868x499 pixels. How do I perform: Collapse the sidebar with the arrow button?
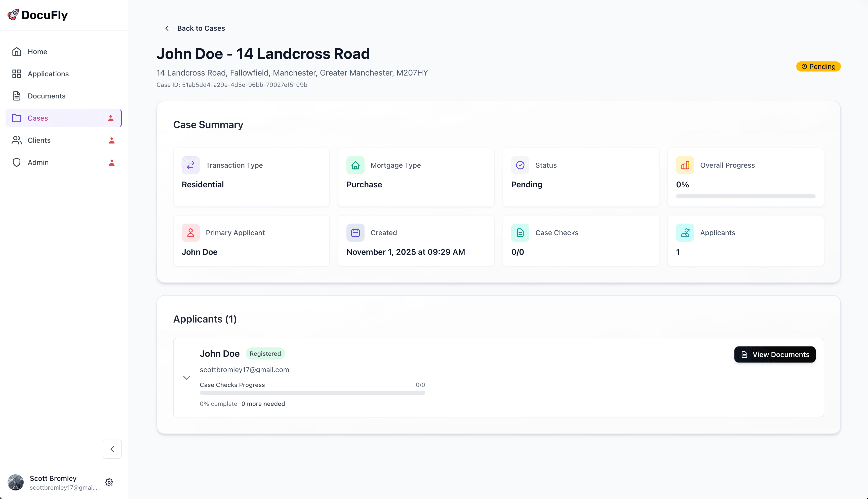[x=112, y=449]
